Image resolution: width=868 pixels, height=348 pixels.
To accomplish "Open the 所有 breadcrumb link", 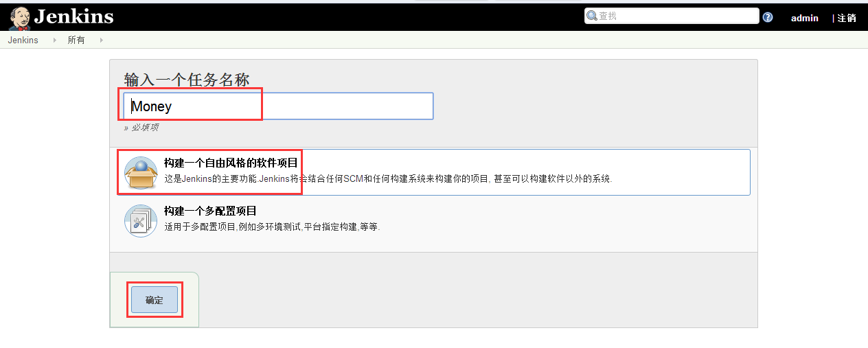I will click(76, 40).
